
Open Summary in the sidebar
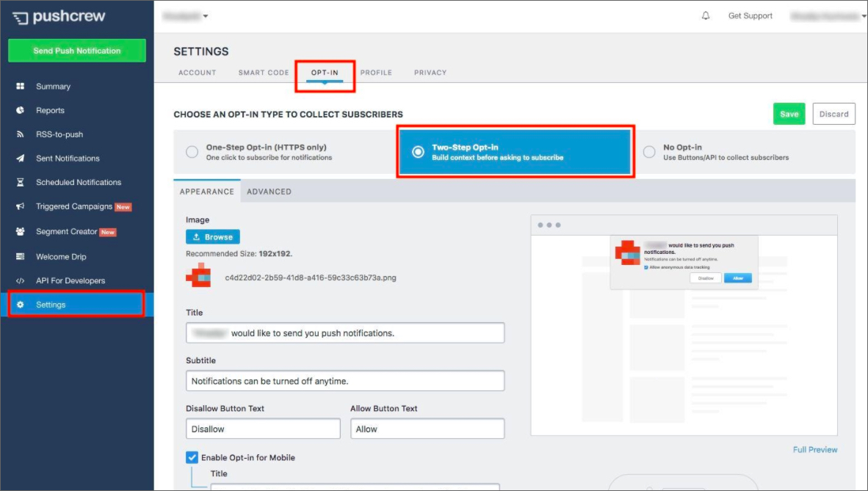53,87
